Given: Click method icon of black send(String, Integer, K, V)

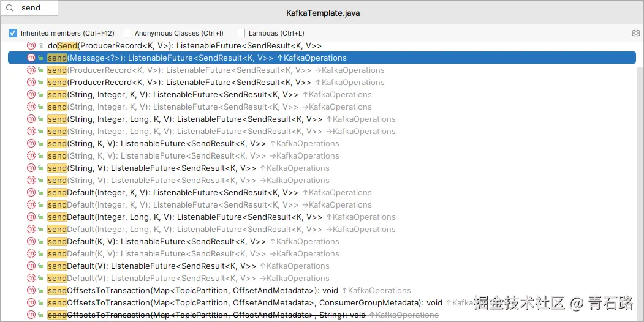Looking at the screenshot, I should tap(31, 94).
